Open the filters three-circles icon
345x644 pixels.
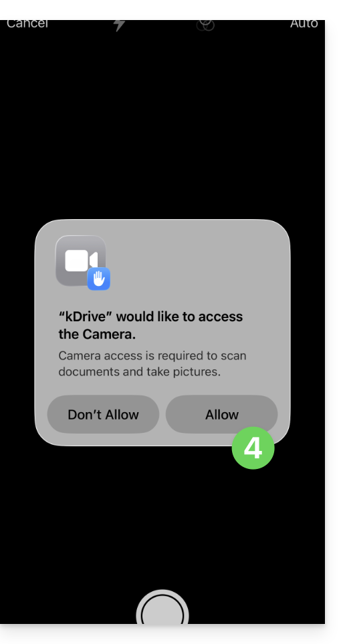205,25
